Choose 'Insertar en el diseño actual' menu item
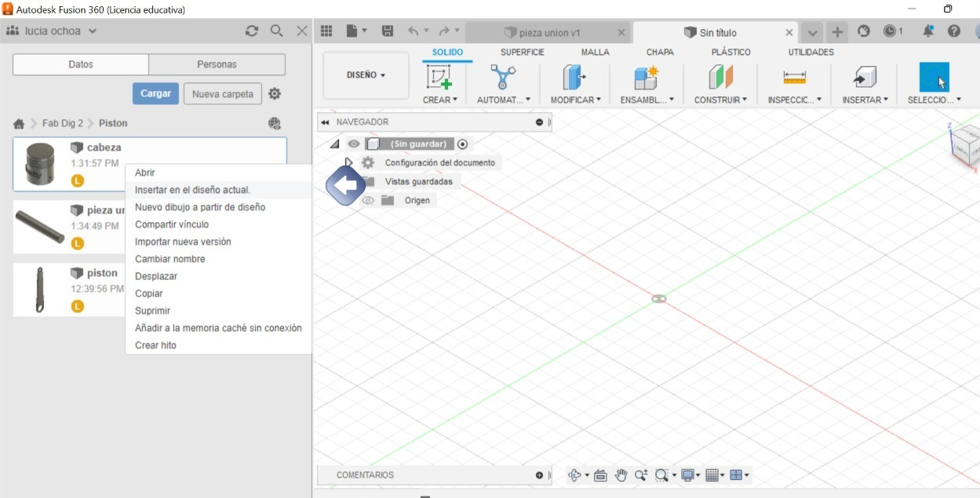Viewport: 980px width, 498px height. click(192, 190)
